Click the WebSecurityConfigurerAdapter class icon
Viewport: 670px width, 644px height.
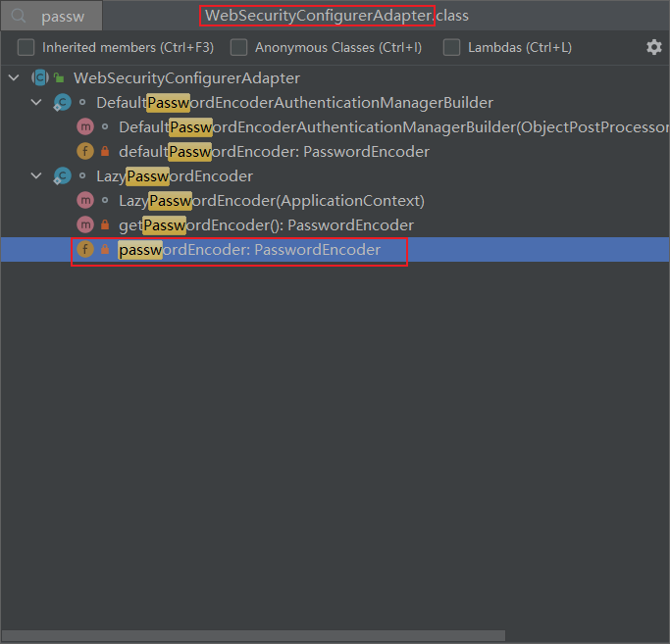(x=40, y=77)
